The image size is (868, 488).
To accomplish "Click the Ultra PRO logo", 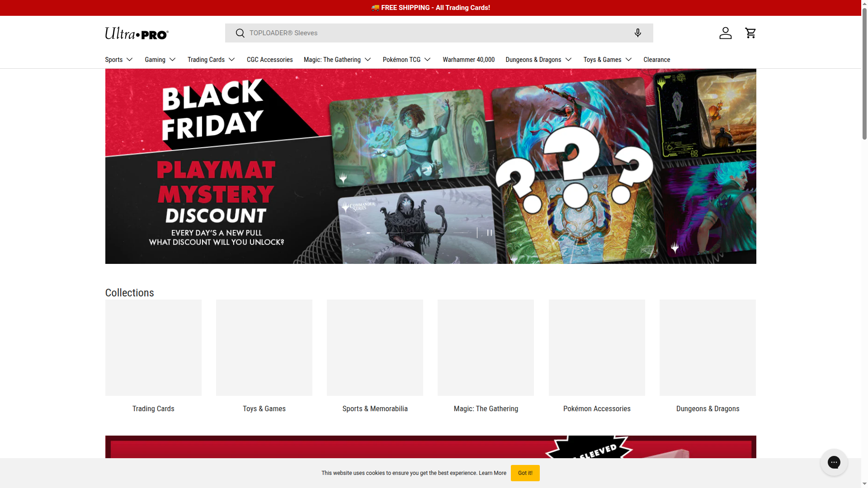I will coord(137,33).
